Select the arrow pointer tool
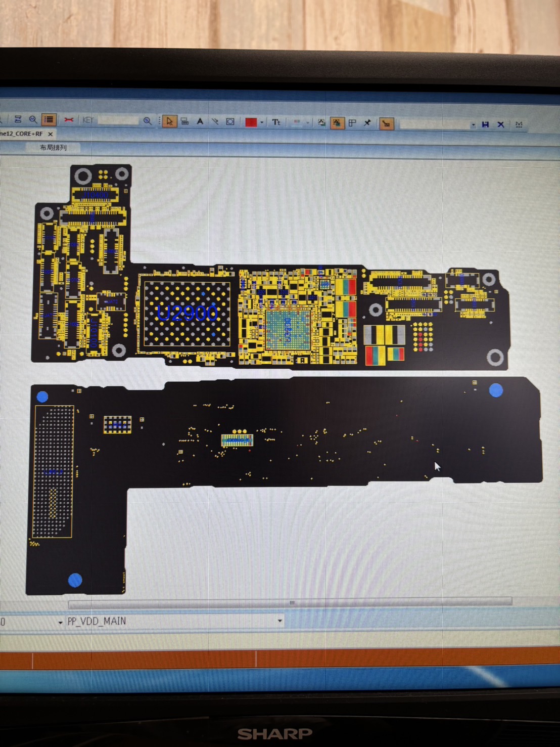 pyautogui.click(x=169, y=121)
